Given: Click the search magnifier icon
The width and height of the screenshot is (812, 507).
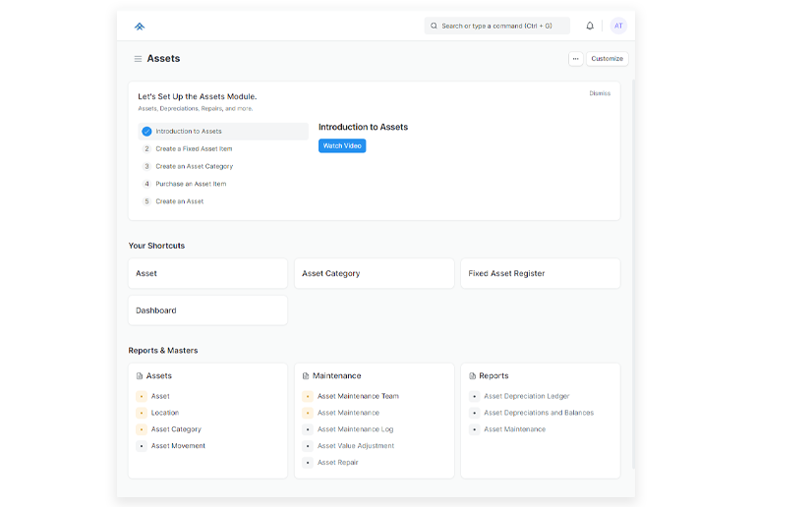Looking at the screenshot, I should [435, 27].
